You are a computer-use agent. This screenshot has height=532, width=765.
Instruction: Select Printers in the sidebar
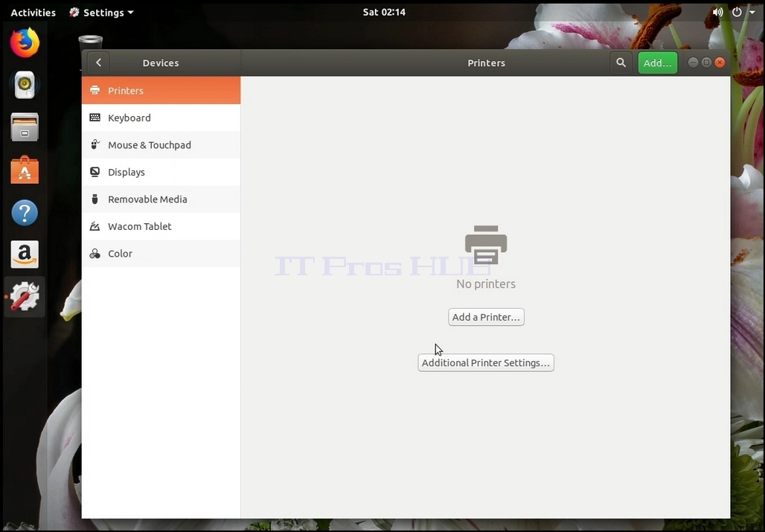click(161, 90)
